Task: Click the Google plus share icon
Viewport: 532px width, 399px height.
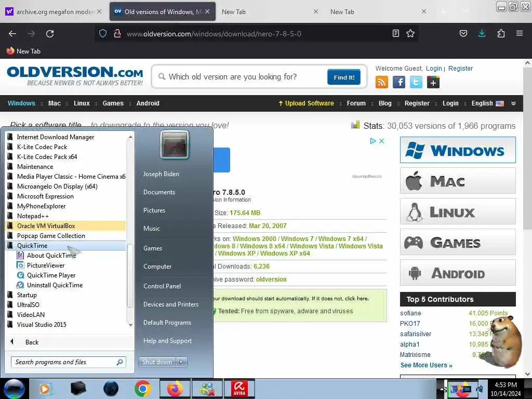Action: click(433, 82)
